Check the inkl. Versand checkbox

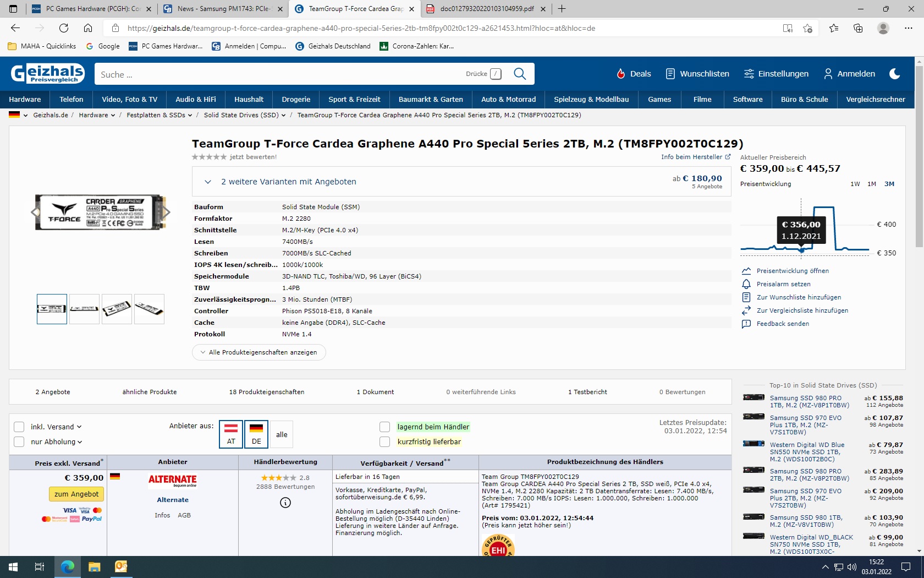click(x=19, y=427)
